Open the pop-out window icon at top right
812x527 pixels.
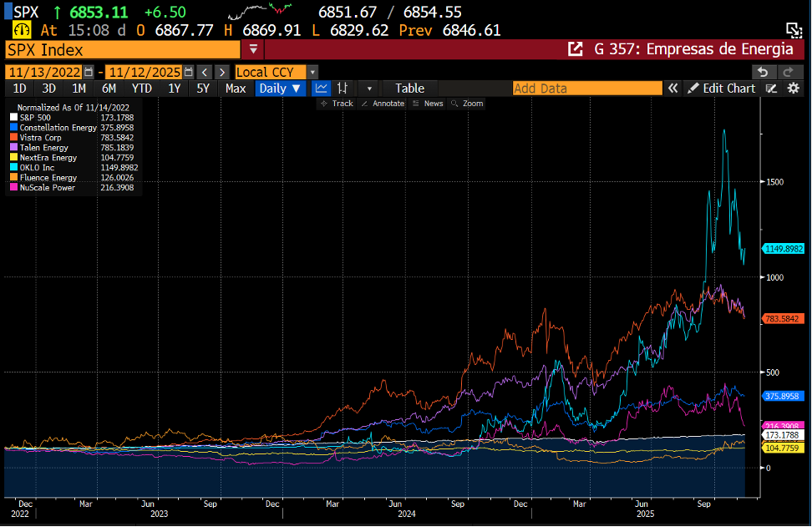coord(794,30)
